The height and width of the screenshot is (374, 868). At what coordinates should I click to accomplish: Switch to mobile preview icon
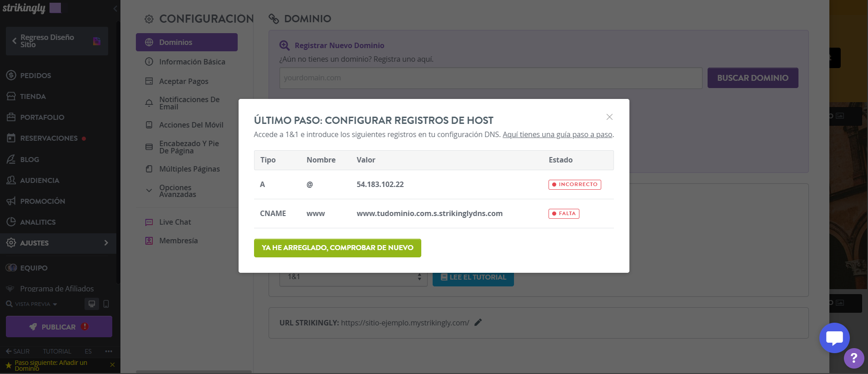106,304
